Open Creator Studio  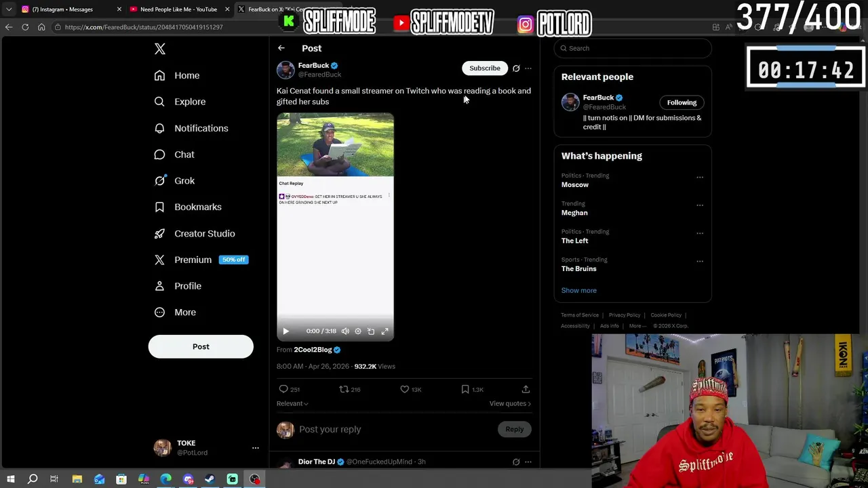point(195,233)
